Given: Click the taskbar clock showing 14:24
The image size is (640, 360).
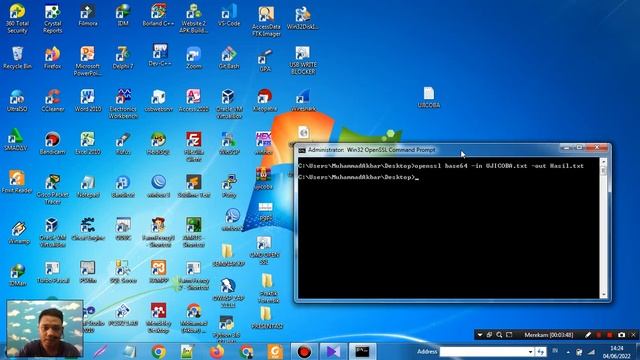Looking at the screenshot, I should pyautogui.click(x=616, y=352).
